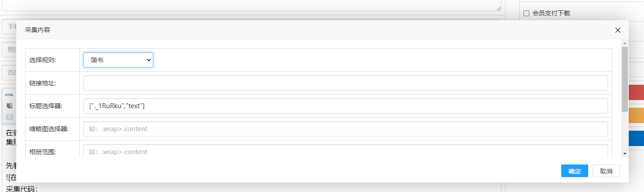Toggle HTML source view in the editor

(x=9, y=95)
